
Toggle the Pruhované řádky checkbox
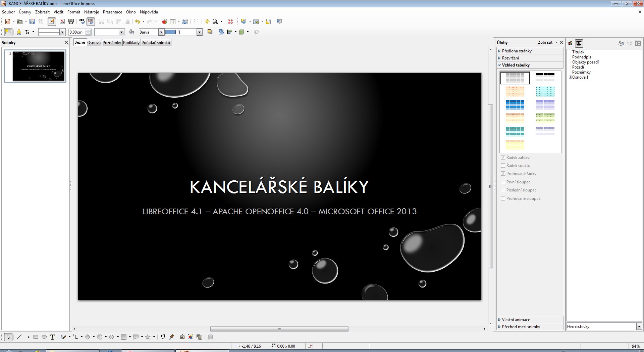click(503, 174)
